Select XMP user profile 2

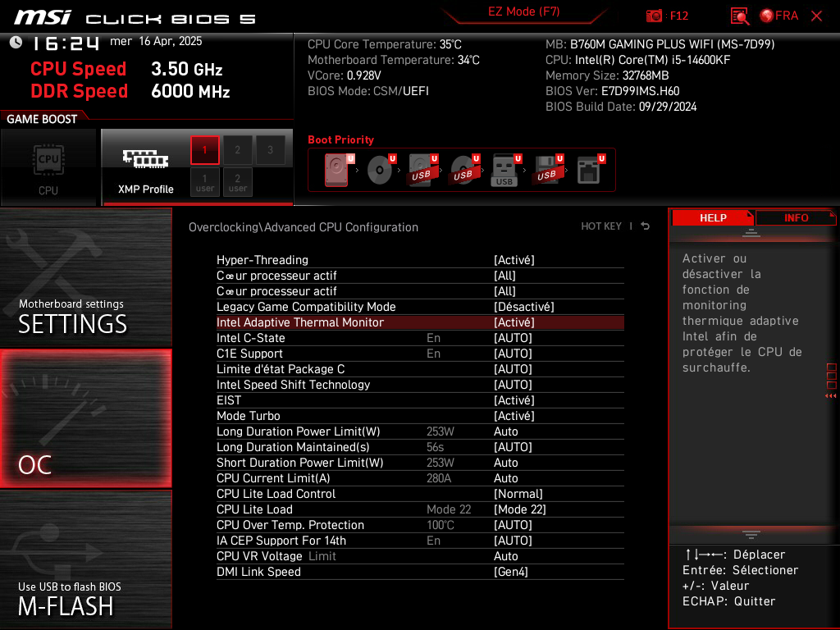point(237,182)
